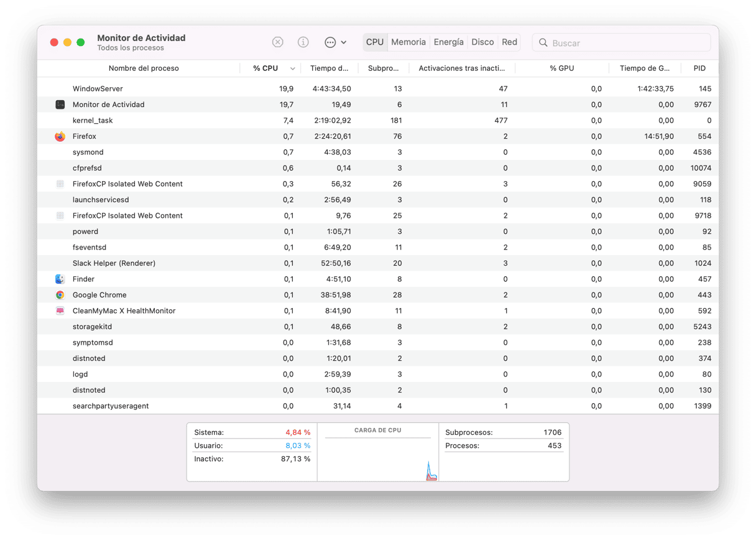Select the WindowServer process row
The height and width of the screenshot is (540, 756).
(x=378, y=89)
